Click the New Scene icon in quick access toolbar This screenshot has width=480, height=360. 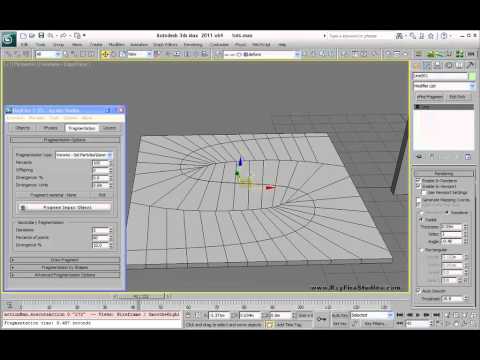pyautogui.click(x=23, y=35)
